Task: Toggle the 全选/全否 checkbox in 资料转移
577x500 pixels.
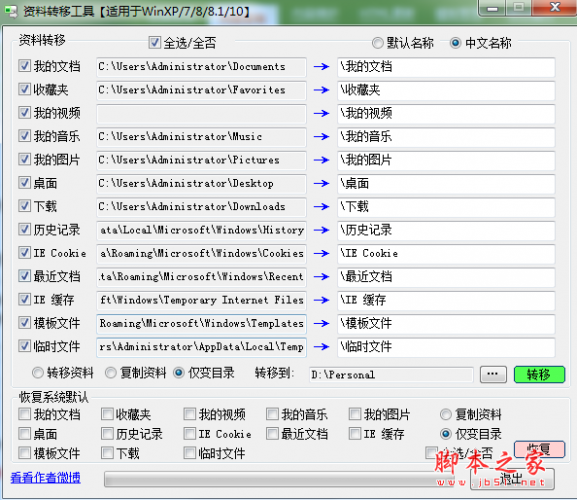Action: click(155, 43)
